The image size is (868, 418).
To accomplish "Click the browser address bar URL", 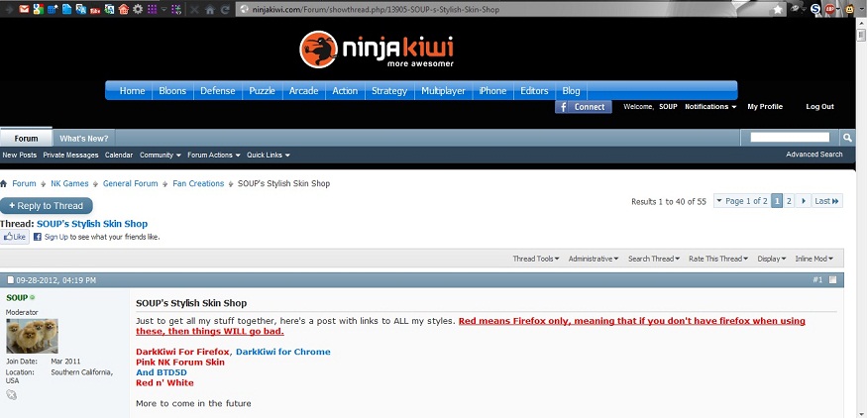I will (376, 10).
